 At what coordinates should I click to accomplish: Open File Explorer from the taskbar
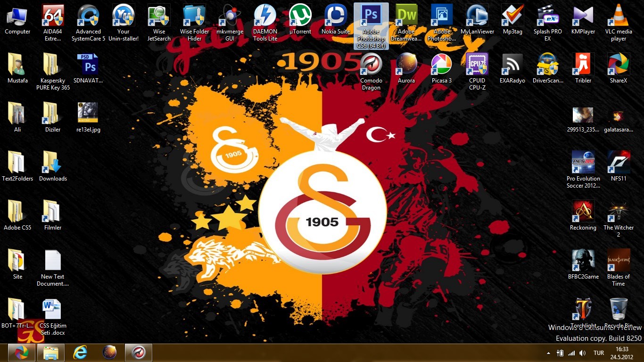coord(51,353)
